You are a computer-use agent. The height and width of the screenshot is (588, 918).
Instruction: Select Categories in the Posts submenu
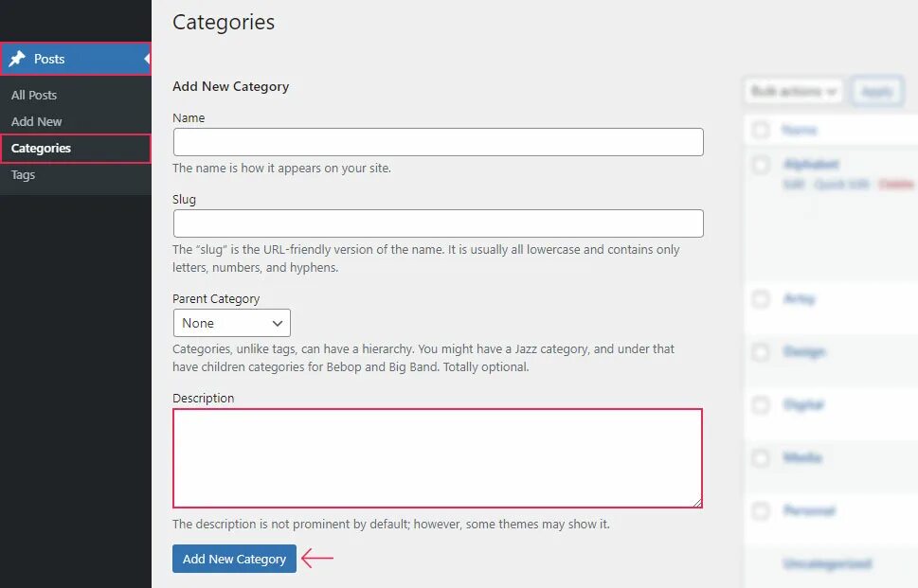pos(41,148)
